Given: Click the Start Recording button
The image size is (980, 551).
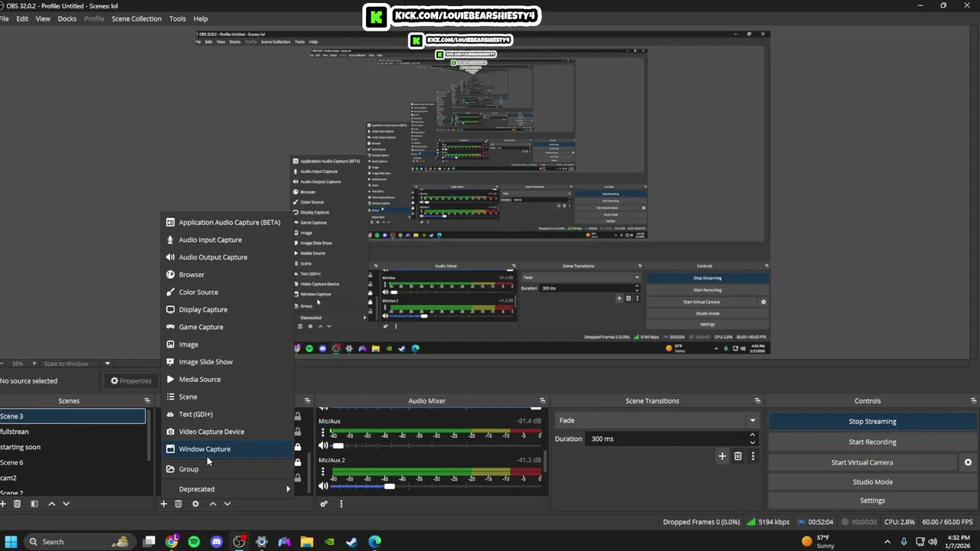Looking at the screenshot, I should (x=872, y=442).
